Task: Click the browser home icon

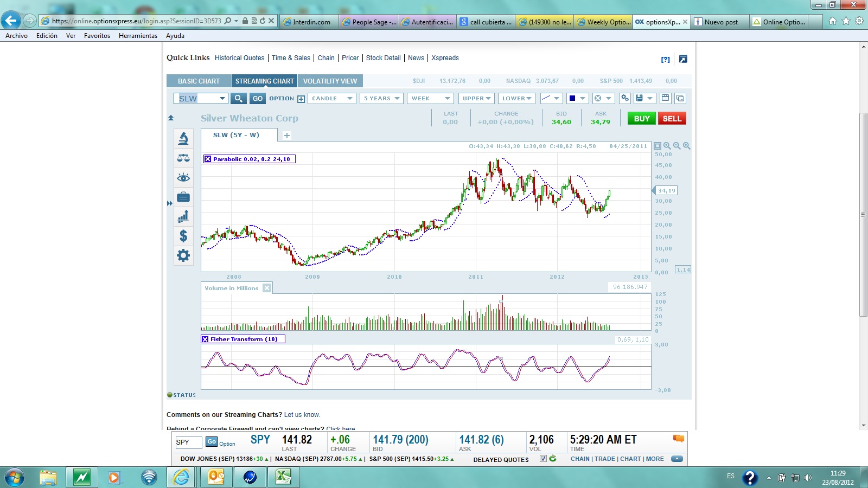Action: pos(833,21)
